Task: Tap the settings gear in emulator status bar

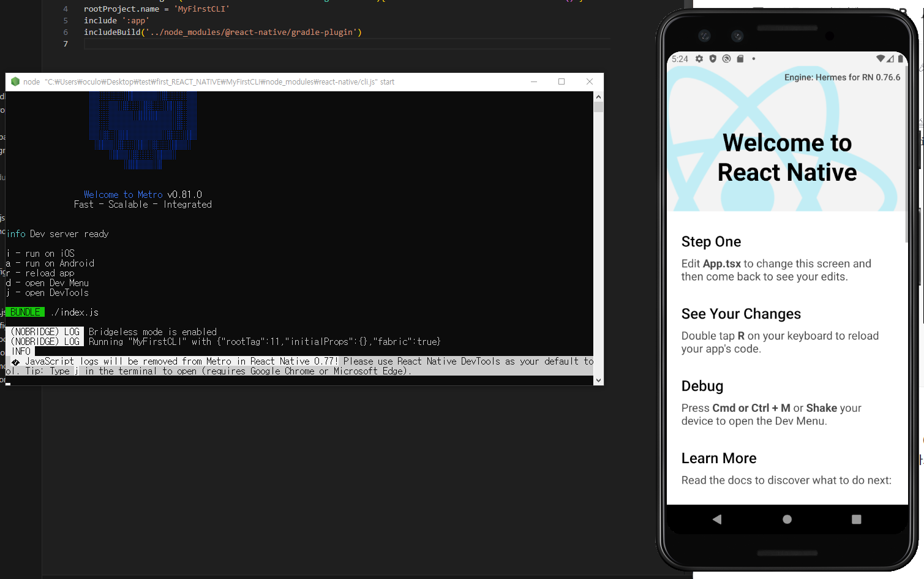Action: 699,59
